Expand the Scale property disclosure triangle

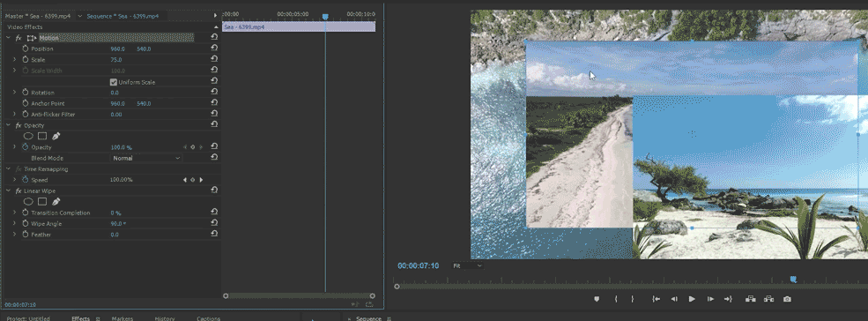[15, 59]
